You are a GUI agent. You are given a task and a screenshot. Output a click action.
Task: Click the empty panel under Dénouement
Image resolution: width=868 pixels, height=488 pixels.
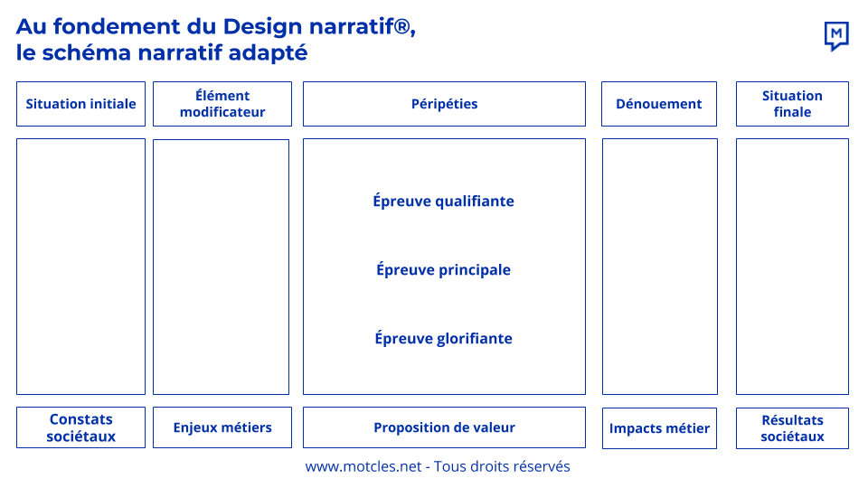660,267
